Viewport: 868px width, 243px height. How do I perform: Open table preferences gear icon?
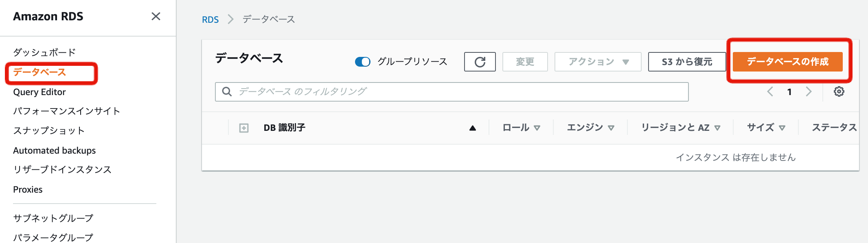pyautogui.click(x=839, y=91)
